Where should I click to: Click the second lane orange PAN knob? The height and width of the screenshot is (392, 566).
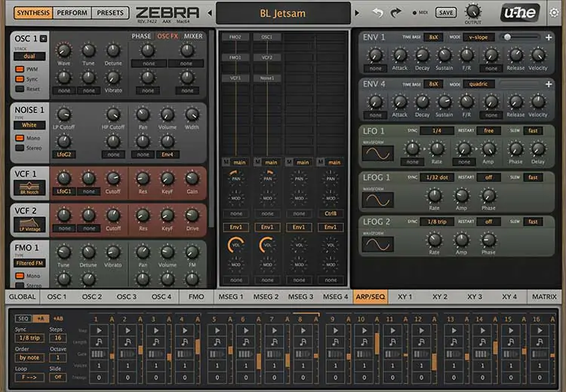267,178
